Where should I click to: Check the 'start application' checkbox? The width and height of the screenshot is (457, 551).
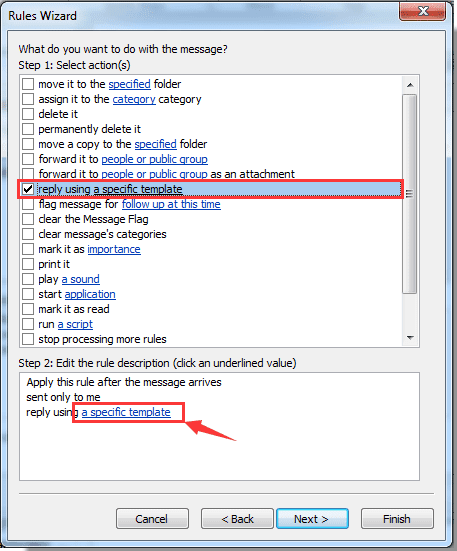(28, 294)
